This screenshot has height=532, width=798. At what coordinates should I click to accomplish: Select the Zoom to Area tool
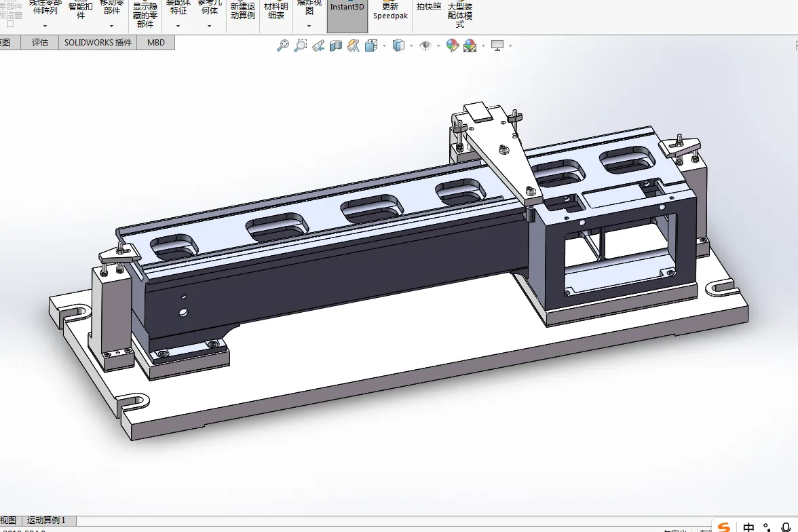301,46
